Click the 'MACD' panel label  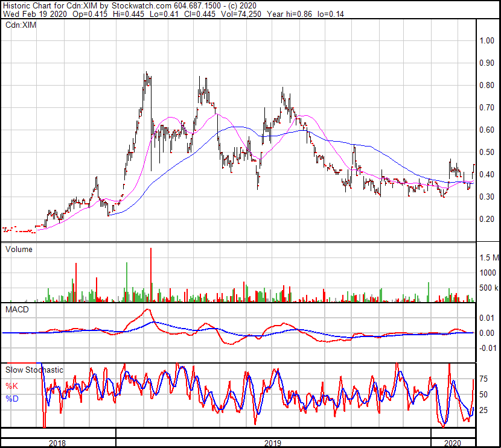click(x=17, y=309)
